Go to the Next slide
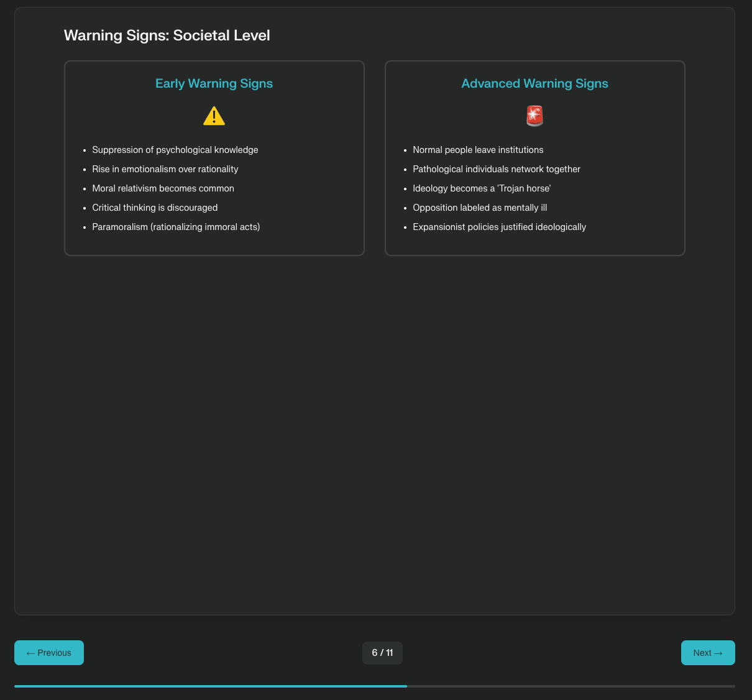 pyautogui.click(x=708, y=653)
